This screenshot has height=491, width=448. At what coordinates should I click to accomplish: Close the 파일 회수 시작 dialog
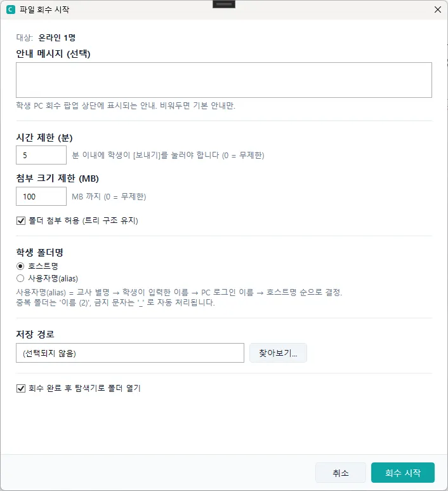438,10
